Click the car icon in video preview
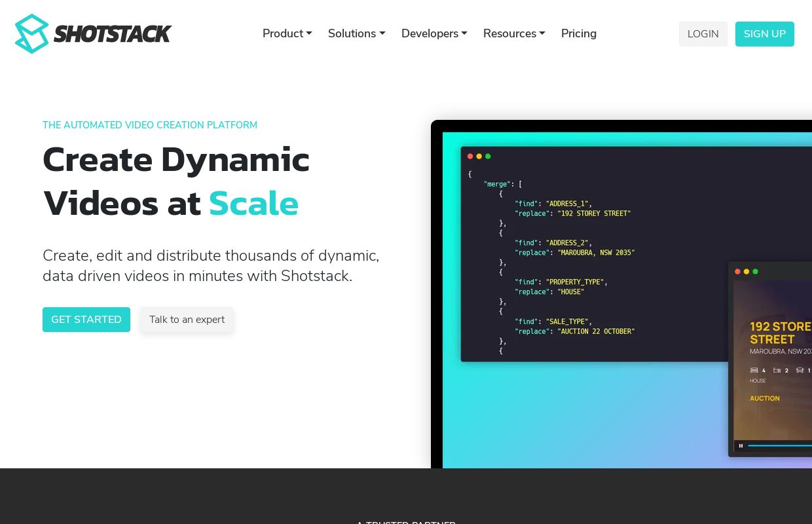Screen dimensions: 812x524 (x=800, y=370)
